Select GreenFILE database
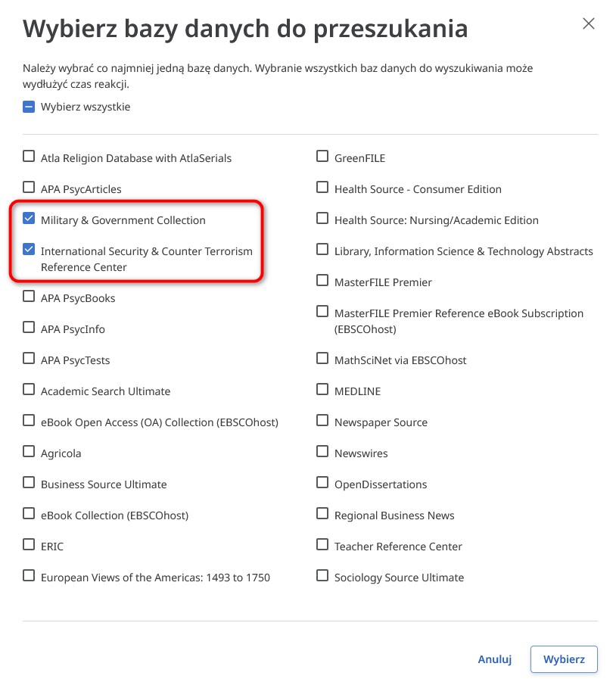 (322, 156)
